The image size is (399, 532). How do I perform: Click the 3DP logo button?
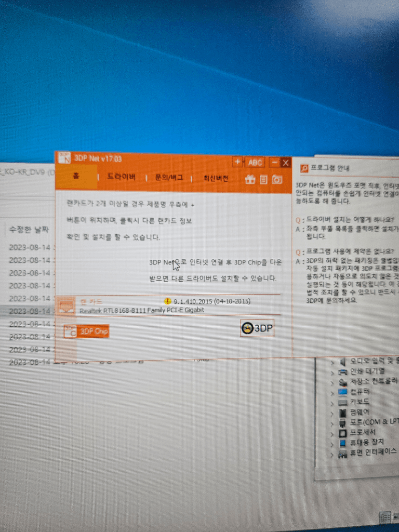pyautogui.click(x=257, y=328)
